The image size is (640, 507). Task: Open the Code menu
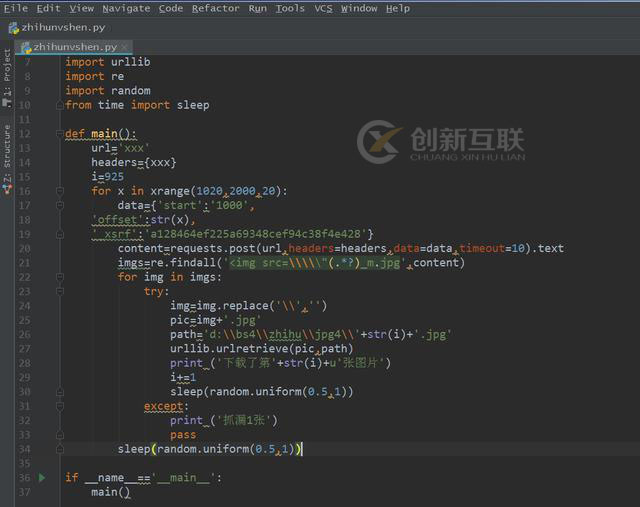(171, 8)
